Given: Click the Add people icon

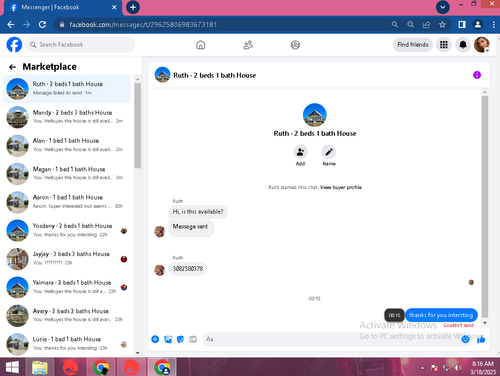Looking at the screenshot, I should [x=300, y=152].
